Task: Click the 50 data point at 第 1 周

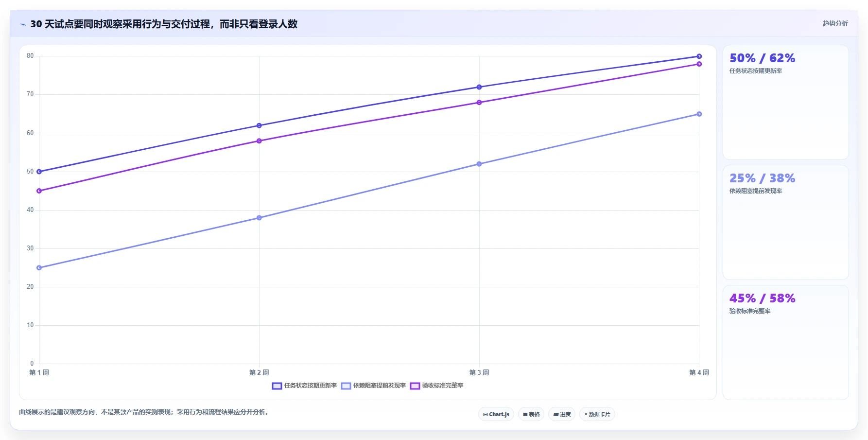Action: (x=39, y=172)
